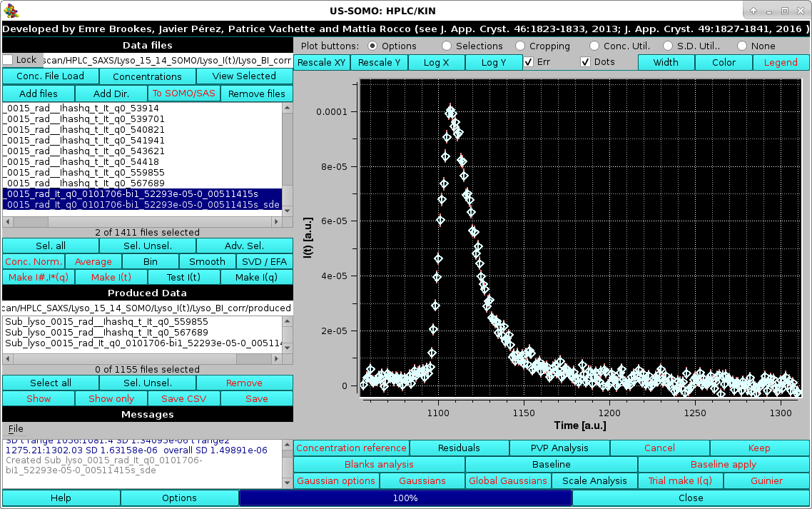Enable the Lock option

pyautogui.click(x=9, y=60)
